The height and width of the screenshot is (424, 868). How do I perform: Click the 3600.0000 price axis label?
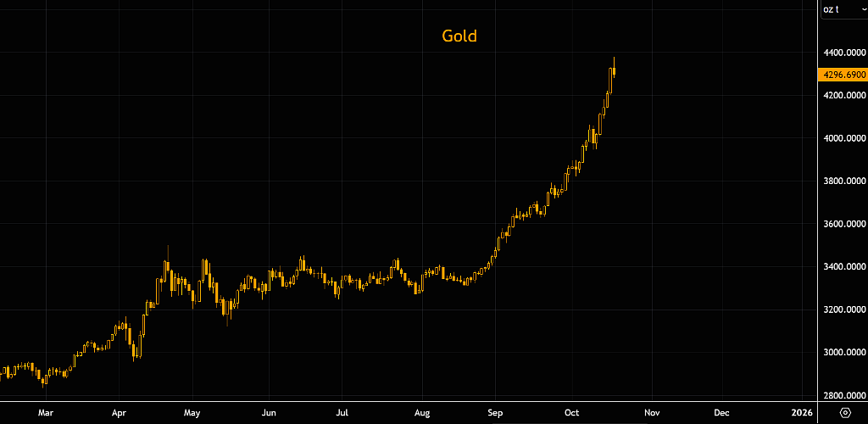click(x=843, y=224)
